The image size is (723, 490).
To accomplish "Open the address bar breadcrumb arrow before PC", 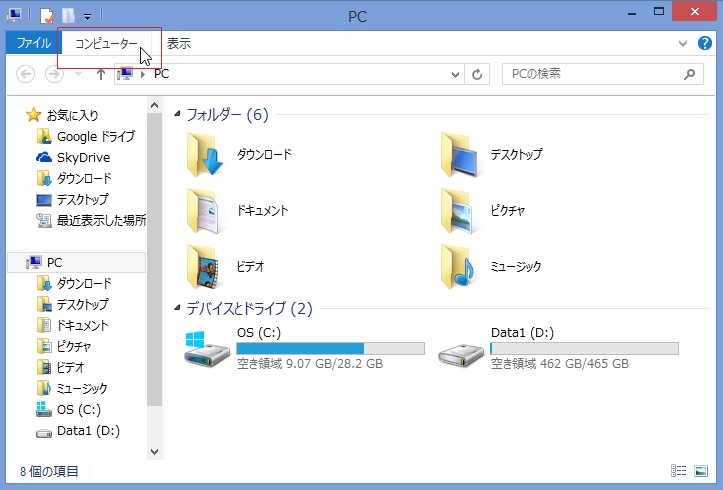I will [143, 74].
